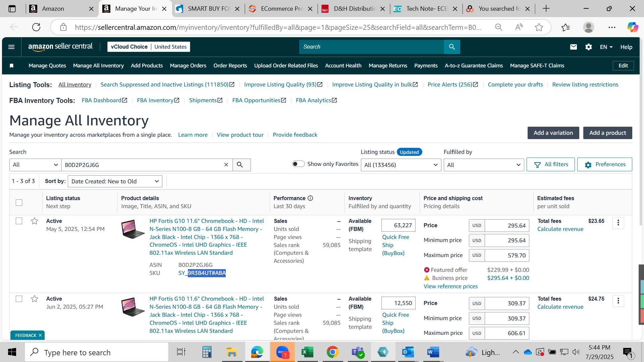The height and width of the screenshot is (362, 644).
Task: Click the bookmark icon before Manage Quotes
Action: coord(12,66)
